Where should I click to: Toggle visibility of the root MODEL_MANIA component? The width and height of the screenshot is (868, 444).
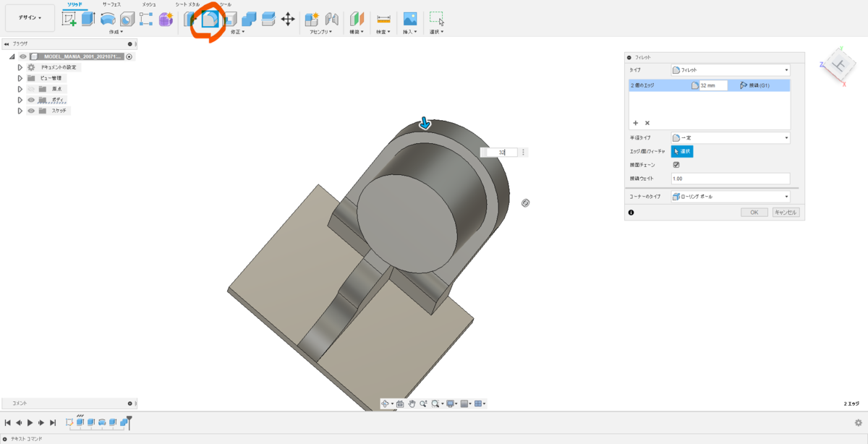tap(22, 56)
